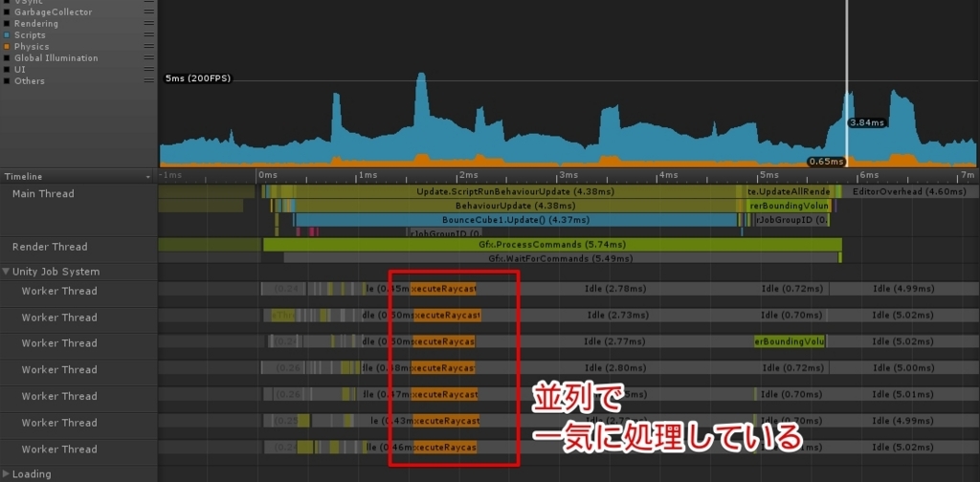Select the Idle (2.77ms) worker sample
The height and width of the screenshot is (482, 980).
coord(614,341)
